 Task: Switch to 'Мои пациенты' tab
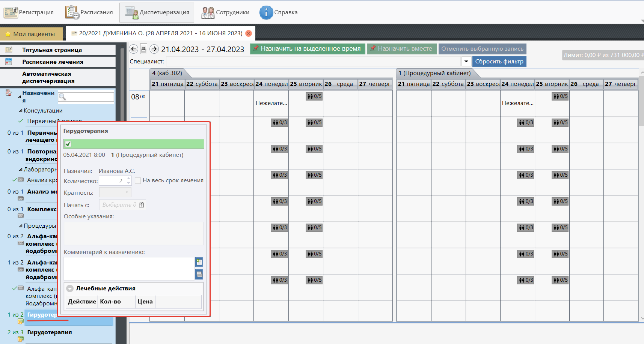coord(30,34)
